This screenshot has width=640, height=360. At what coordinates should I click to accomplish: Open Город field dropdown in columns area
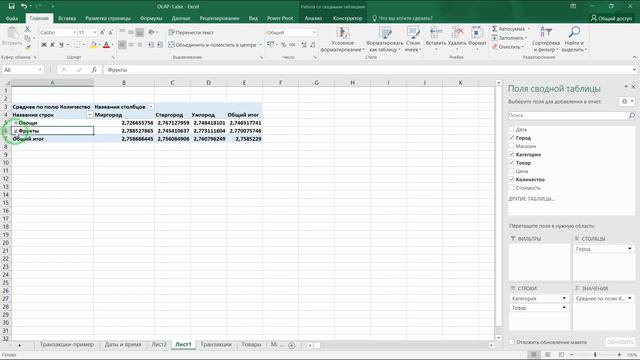pyautogui.click(x=629, y=249)
